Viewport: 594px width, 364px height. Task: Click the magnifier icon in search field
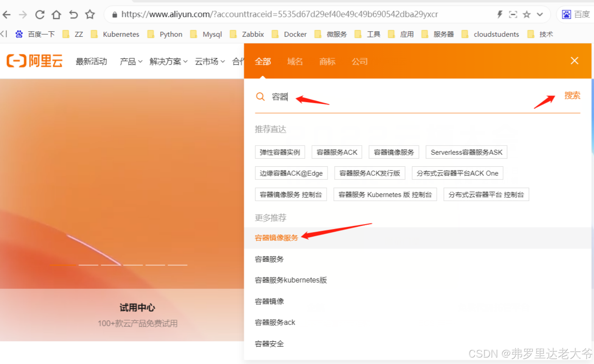click(260, 97)
